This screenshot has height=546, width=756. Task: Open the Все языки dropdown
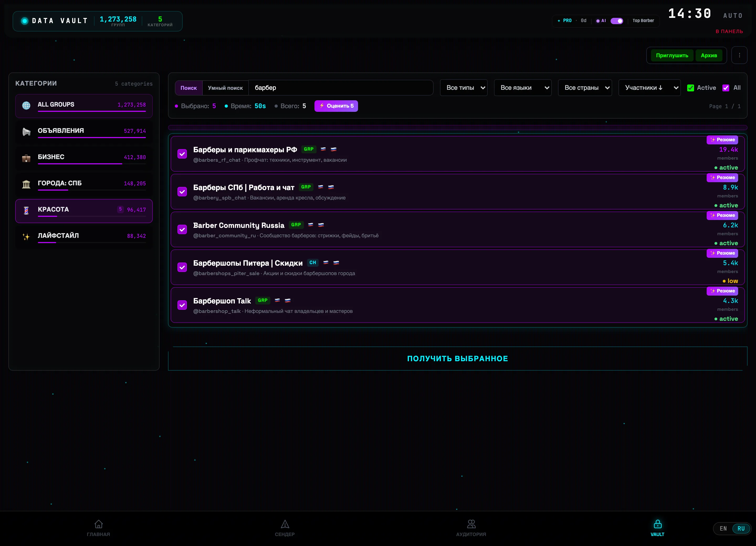pos(523,88)
